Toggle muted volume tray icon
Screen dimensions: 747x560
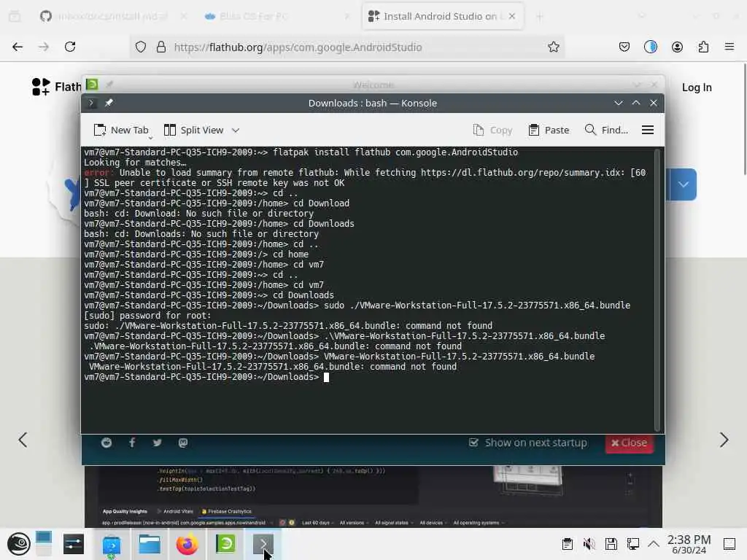tap(589, 544)
